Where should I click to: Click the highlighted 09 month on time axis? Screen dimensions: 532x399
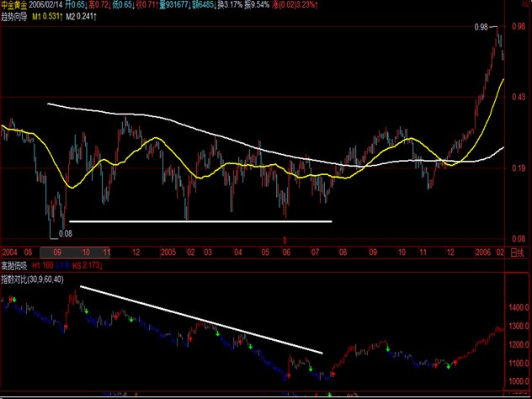click(x=58, y=252)
